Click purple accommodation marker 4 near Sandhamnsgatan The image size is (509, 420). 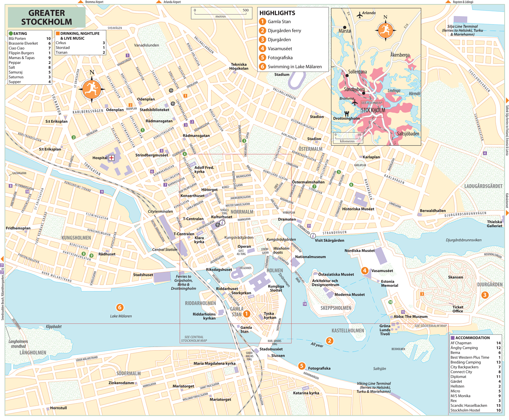pos(485,153)
